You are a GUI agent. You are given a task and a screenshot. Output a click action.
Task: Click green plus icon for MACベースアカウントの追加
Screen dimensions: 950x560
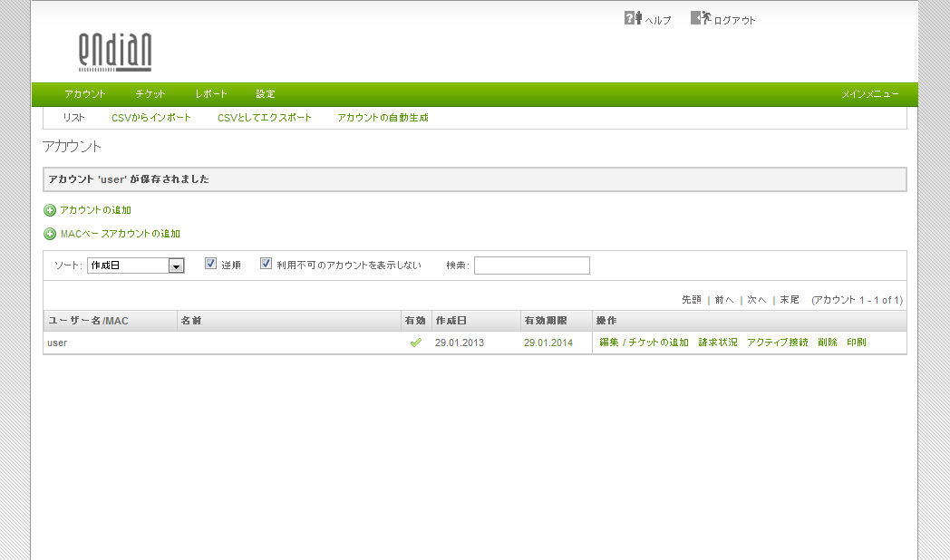click(50, 234)
